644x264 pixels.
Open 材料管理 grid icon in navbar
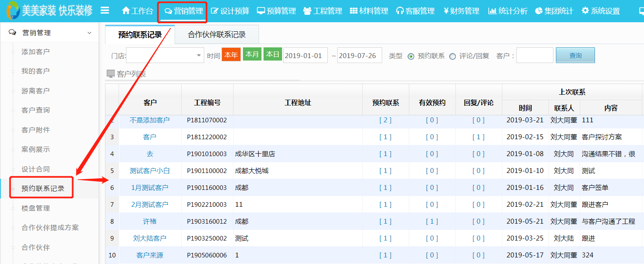point(354,11)
